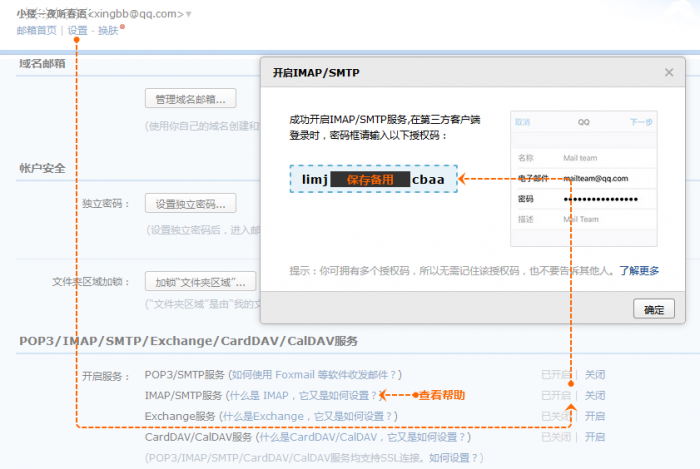Open the 了解更多 link

tap(639, 271)
